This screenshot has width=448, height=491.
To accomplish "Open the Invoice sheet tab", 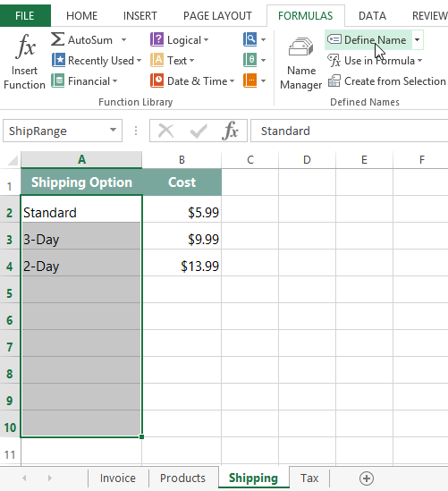I will 118,478.
